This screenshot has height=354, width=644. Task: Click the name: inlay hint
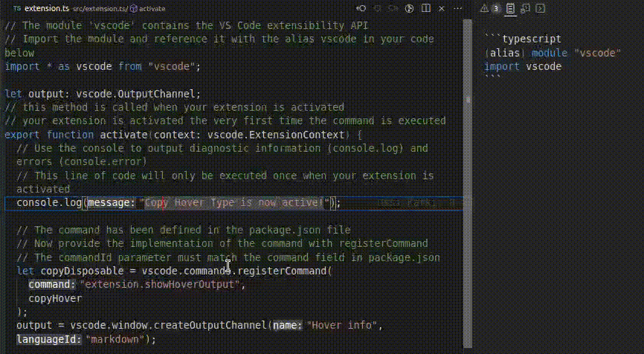pyautogui.click(x=288, y=325)
